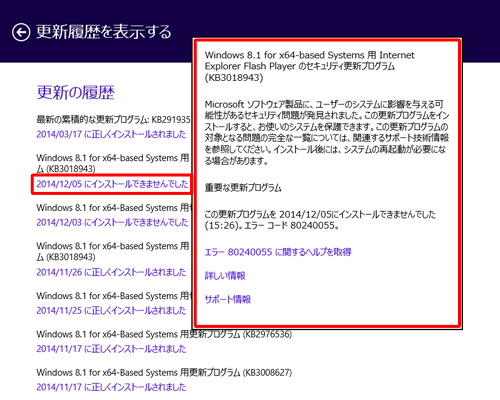This screenshot has width=500, height=400.
Task: Open 詳しい情報 link in popup
Action: click(225, 276)
